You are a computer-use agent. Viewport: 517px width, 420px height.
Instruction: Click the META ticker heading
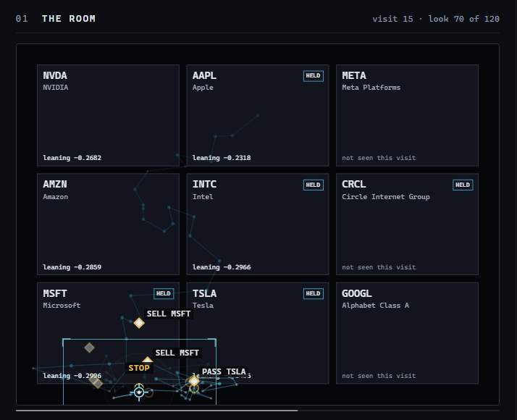point(354,75)
